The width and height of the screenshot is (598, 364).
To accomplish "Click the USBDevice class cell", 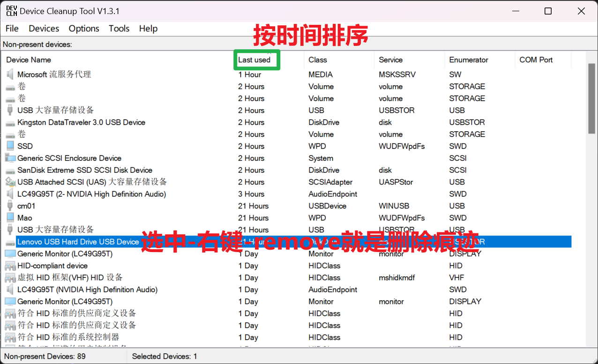I will tap(328, 206).
